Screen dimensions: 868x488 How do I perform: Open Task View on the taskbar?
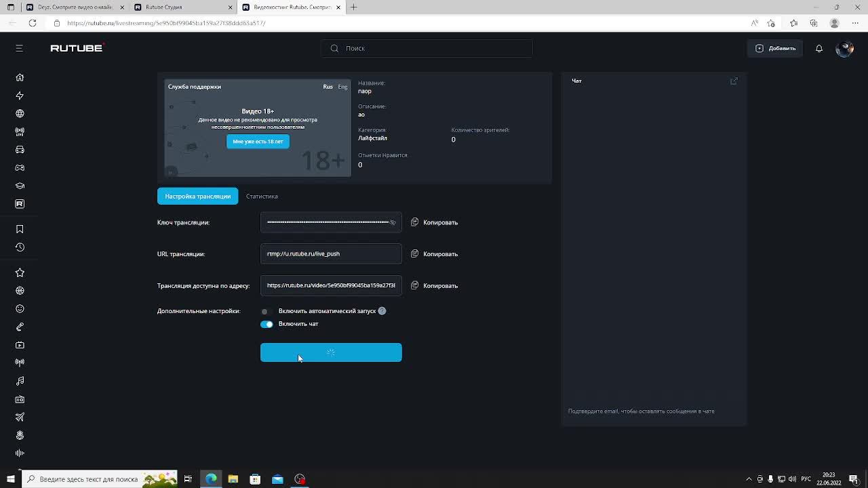pos(188,479)
